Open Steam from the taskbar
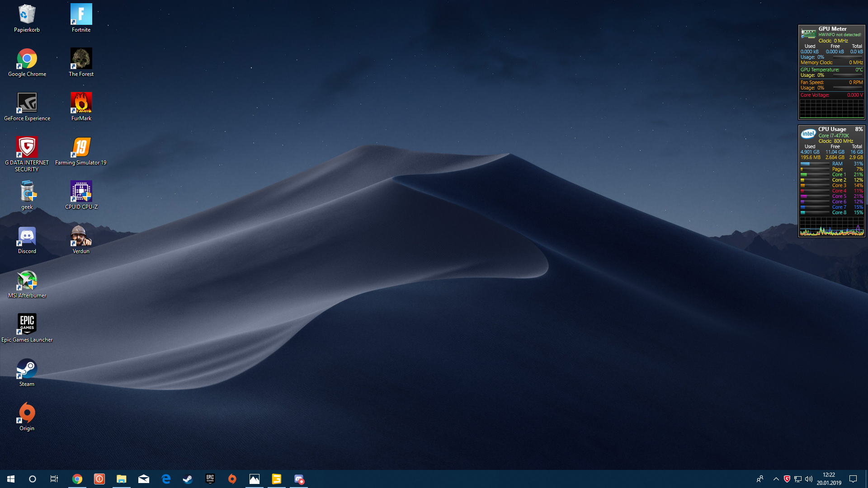 (188, 479)
